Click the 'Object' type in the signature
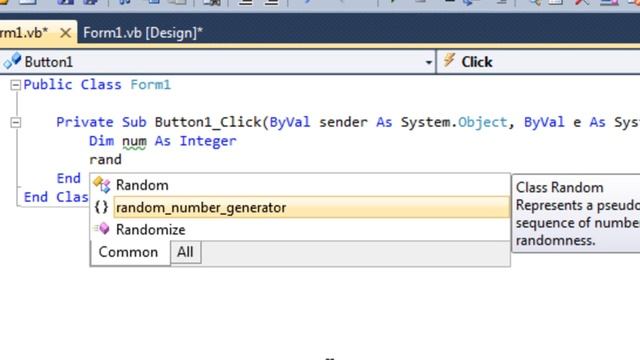The height and width of the screenshot is (360, 640). coord(482,122)
